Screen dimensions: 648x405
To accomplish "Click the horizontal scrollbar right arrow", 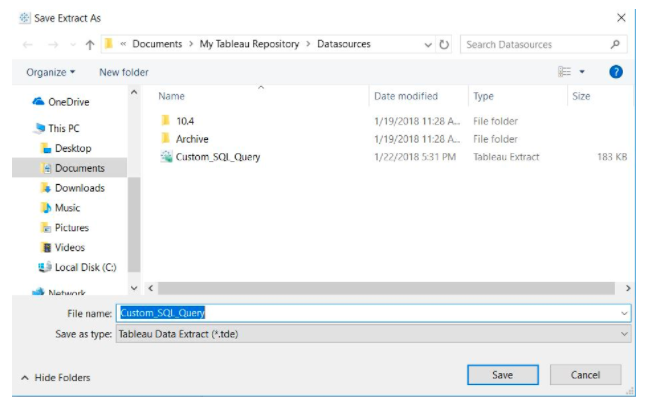I will (x=628, y=288).
